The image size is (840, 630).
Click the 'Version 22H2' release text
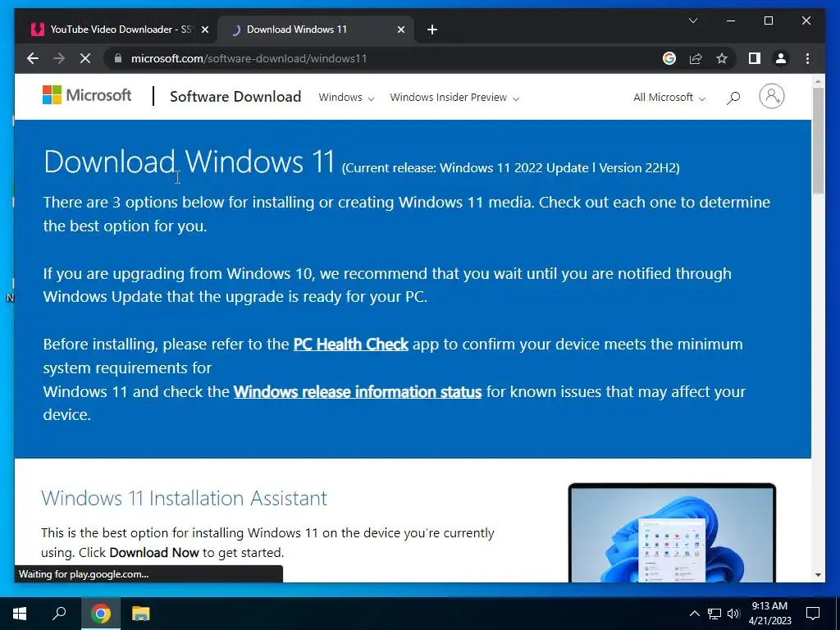(x=638, y=167)
